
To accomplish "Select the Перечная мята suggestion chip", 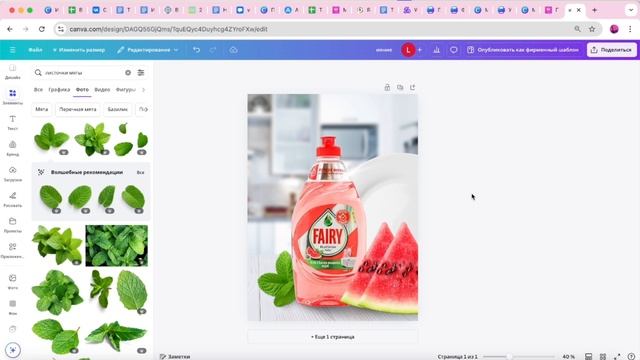I will [x=78, y=109].
